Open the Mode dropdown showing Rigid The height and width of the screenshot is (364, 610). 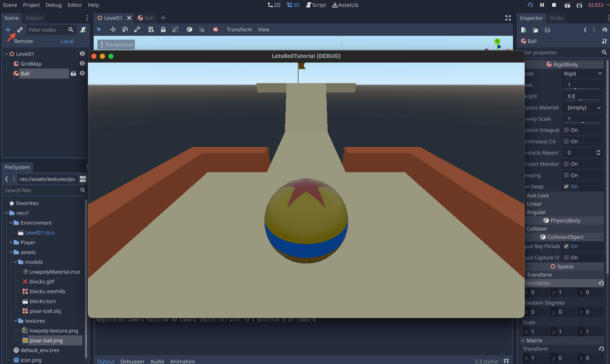click(582, 74)
